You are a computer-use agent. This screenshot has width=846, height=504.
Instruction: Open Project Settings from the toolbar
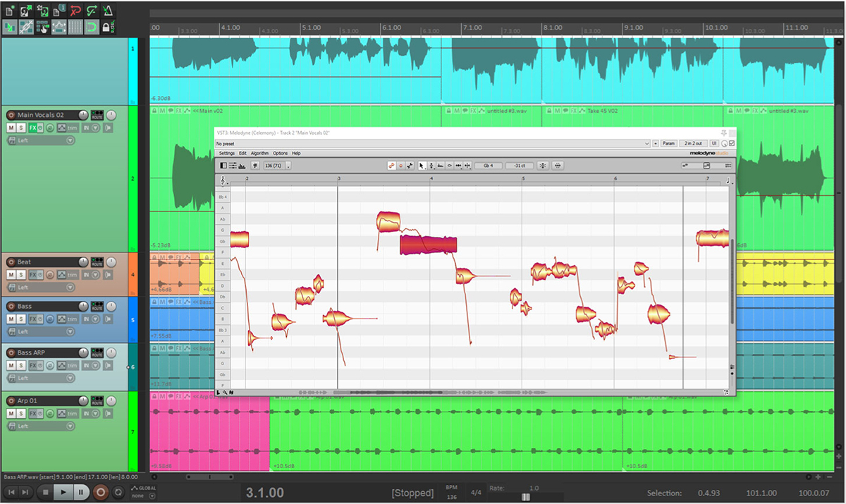pyautogui.click(x=59, y=11)
